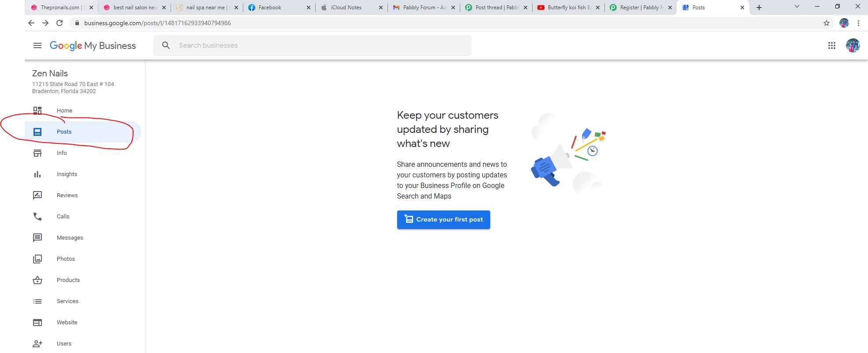Click the Create your first post button

(x=443, y=220)
